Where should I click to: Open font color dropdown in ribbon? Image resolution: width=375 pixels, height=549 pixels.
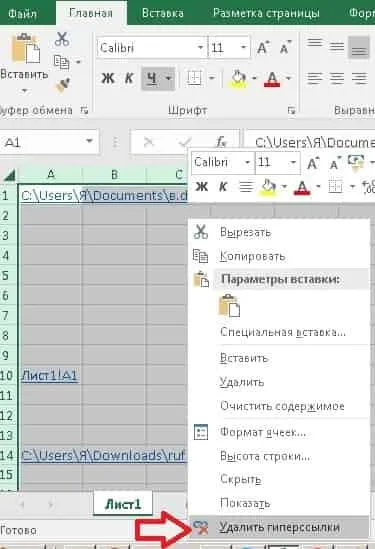(x=289, y=78)
